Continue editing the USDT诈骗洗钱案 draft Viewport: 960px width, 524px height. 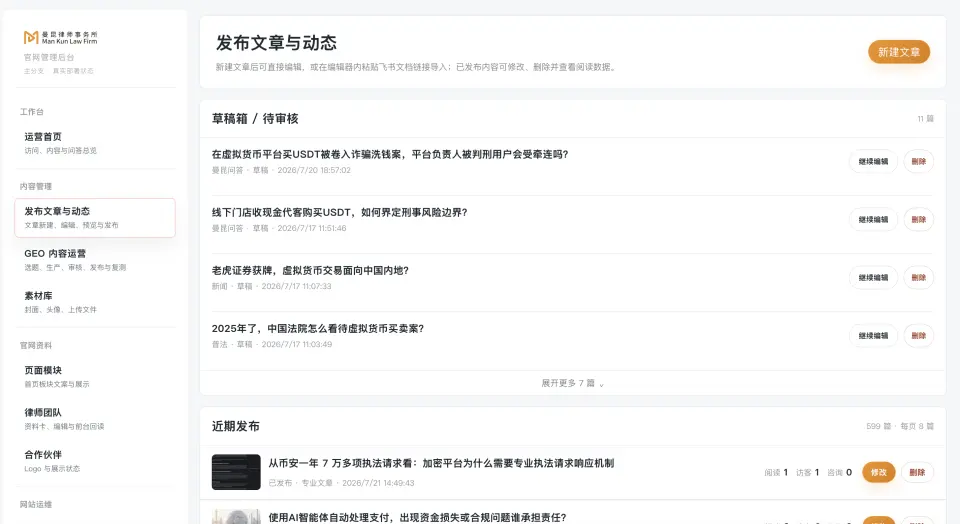coord(873,162)
